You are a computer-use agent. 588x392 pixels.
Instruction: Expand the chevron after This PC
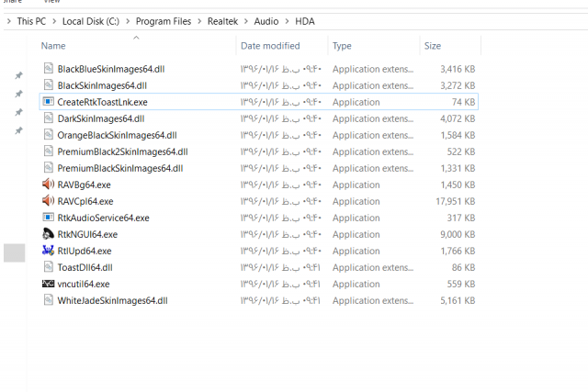[x=54, y=21]
